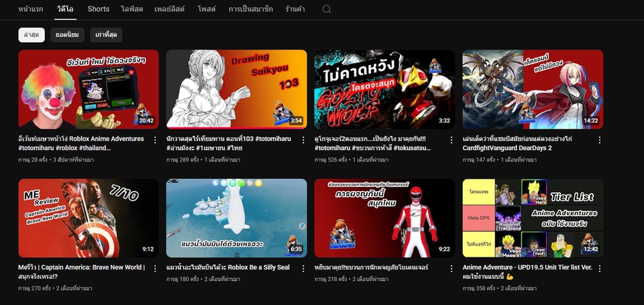
Task: Play the dragon card game thumbnail 14:22
Action: [x=533, y=89]
